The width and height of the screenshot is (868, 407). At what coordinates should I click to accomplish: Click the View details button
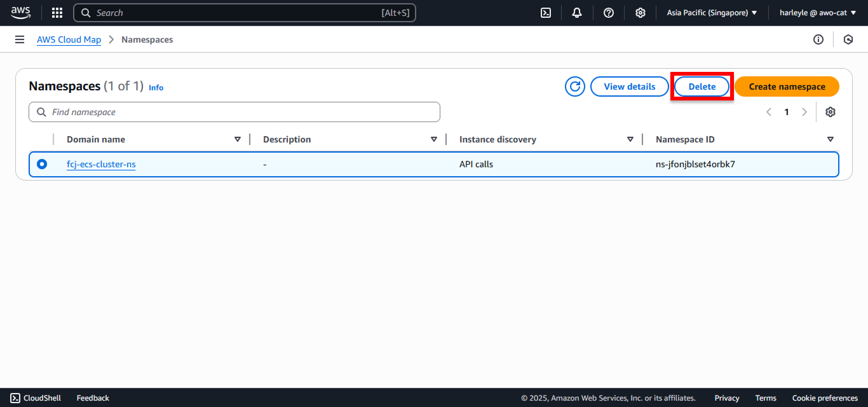point(630,86)
